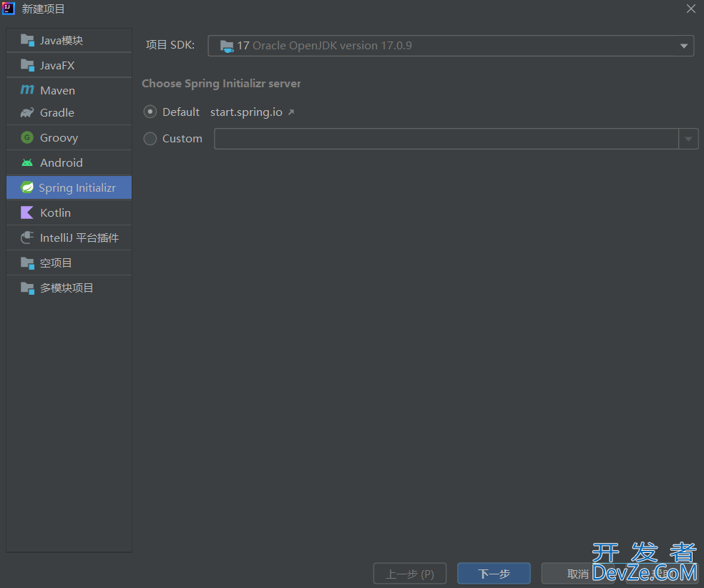704x588 pixels.
Task: Click the JDK folder icon in SDK field
Action: 227,46
